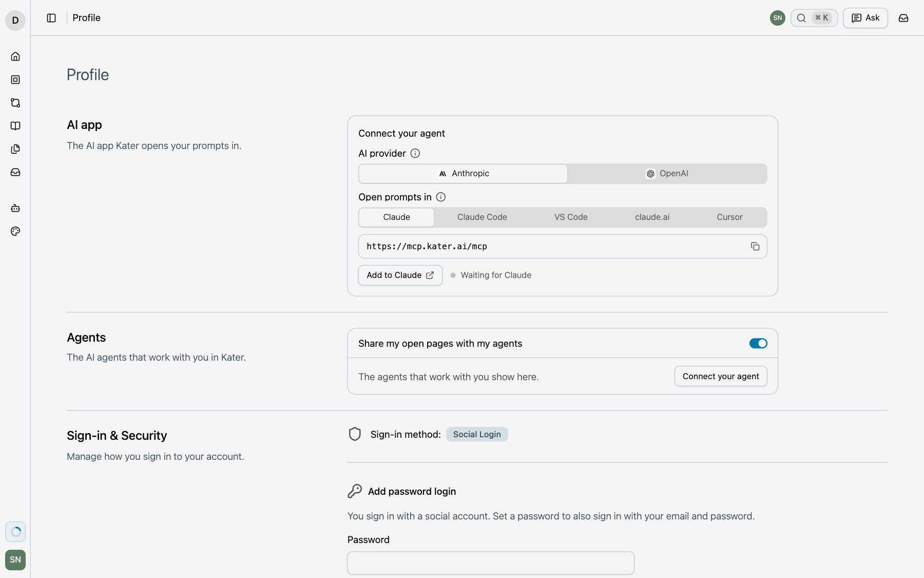The height and width of the screenshot is (578, 924).
Task: Click the square panel icon below Home
Action: pyautogui.click(x=15, y=80)
